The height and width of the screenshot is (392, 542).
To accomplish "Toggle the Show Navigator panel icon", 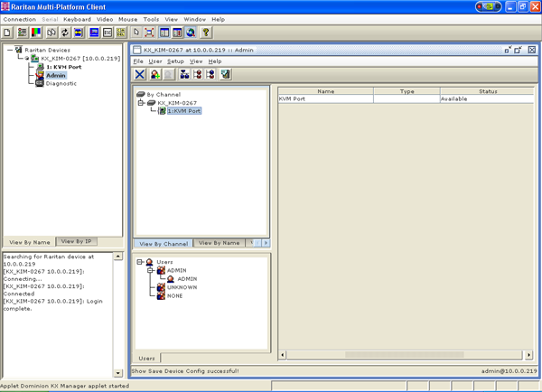I will [164, 33].
